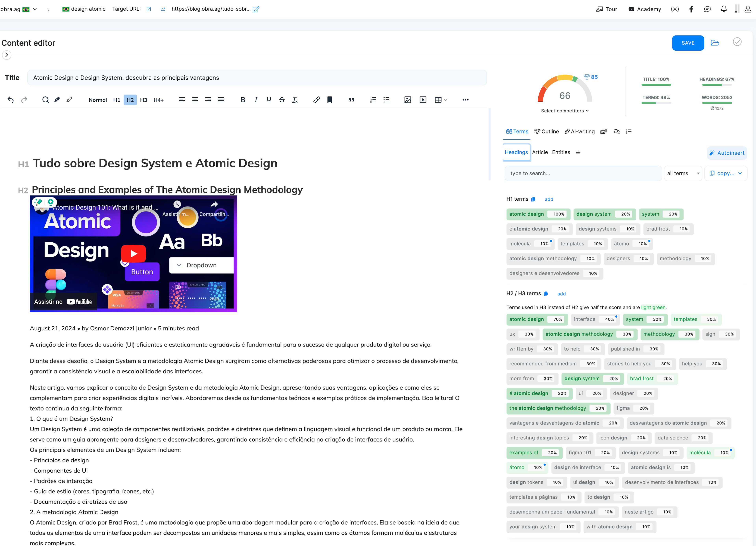Select the Outline view icon
This screenshot has width=756, height=546.
click(537, 131)
